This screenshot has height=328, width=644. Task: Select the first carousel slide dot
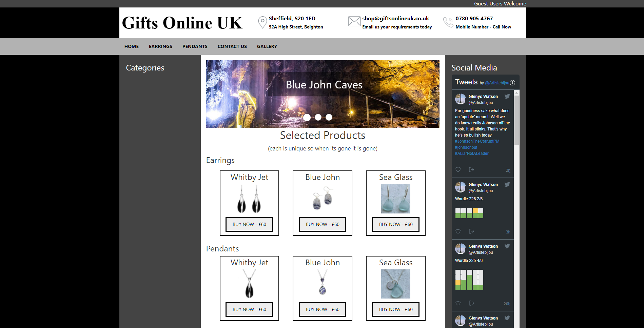tap(307, 117)
